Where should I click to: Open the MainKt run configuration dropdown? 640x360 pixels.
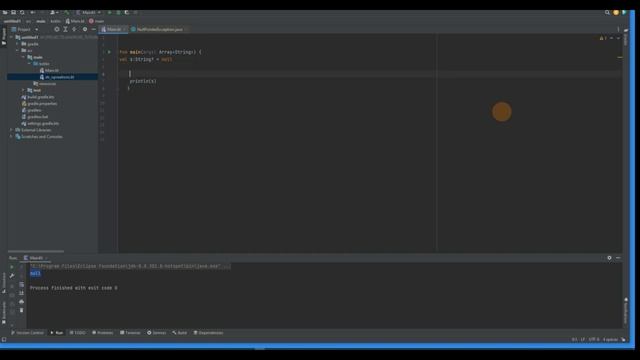point(89,13)
